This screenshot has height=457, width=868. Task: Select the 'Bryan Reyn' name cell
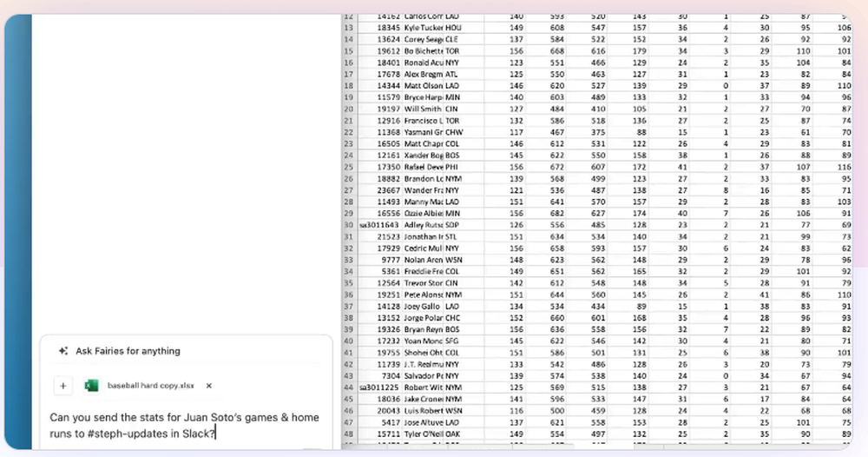(x=424, y=329)
